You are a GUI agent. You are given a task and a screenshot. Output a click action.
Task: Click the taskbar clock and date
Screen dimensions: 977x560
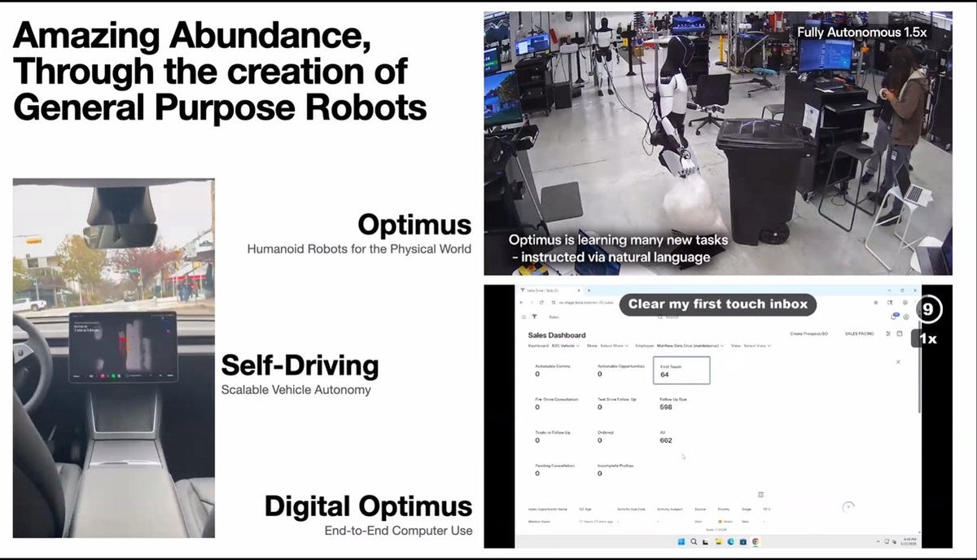[908, 541]
